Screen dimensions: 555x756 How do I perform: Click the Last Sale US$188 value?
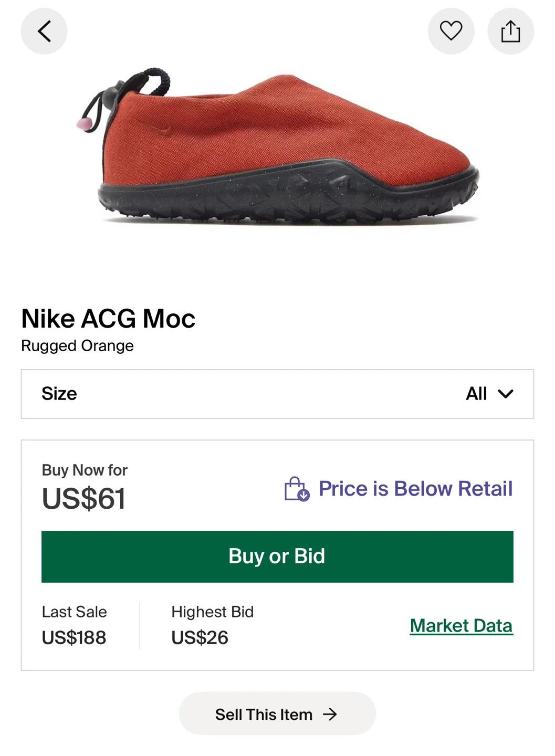pos(74,637)
